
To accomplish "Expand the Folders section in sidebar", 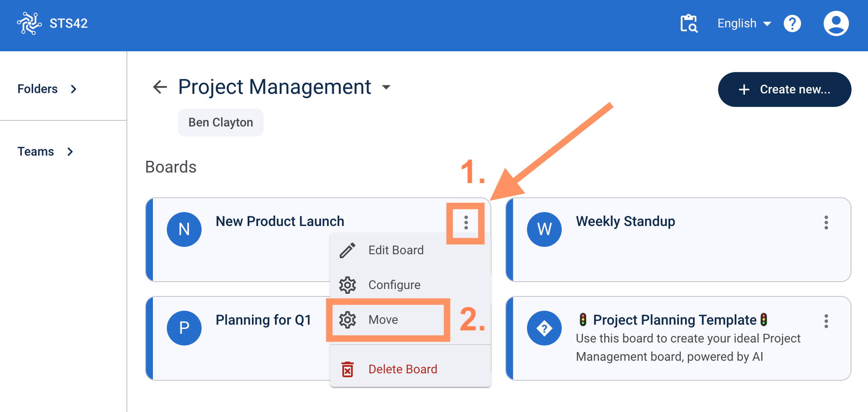I will click(47, 89).
